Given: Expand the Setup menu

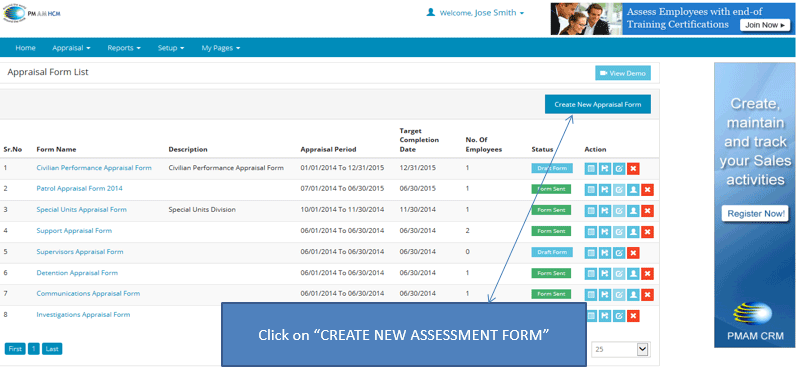Looking at the screenshot, I should pos(171,48).
